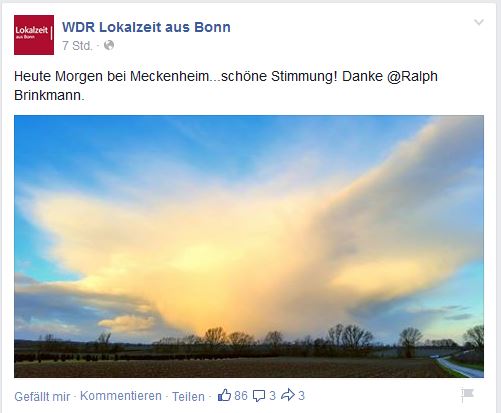501x413 pixels.
Task: Show the 3 shares count
Action: pyautogui.click(x=301, y=396)
